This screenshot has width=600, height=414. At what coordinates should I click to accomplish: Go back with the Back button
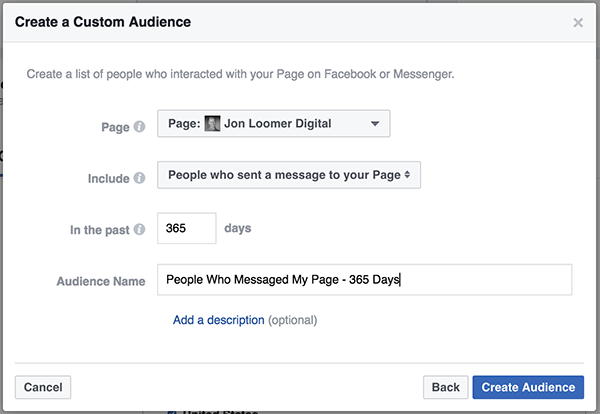445,387
